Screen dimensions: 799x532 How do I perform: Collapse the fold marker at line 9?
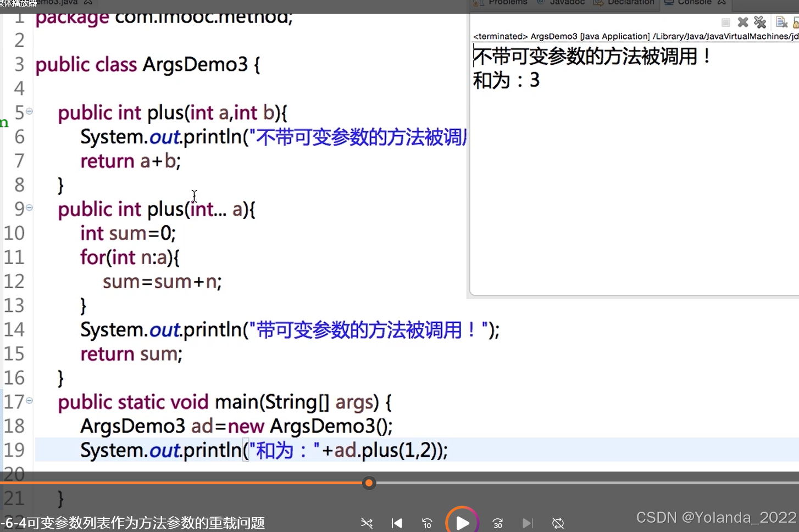pos(29,208)
